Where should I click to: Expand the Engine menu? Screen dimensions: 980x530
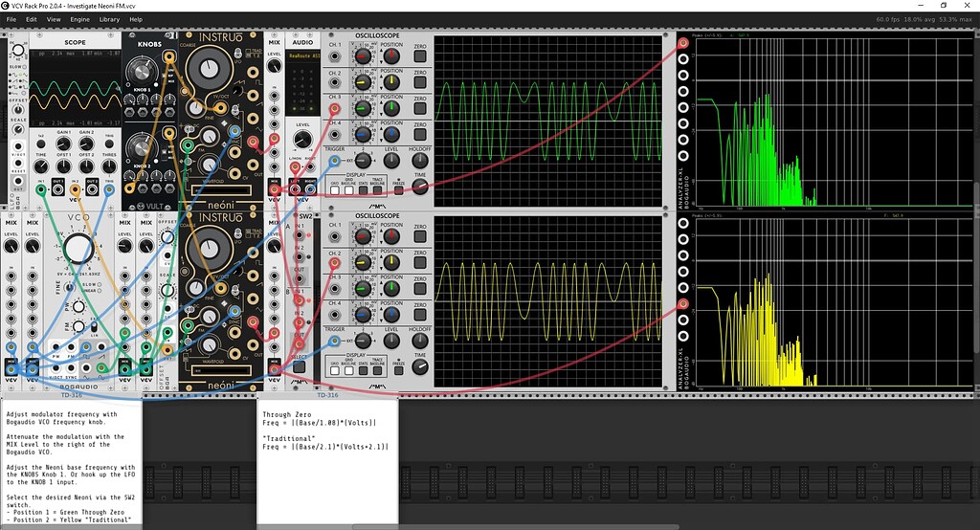click(80, 19)
